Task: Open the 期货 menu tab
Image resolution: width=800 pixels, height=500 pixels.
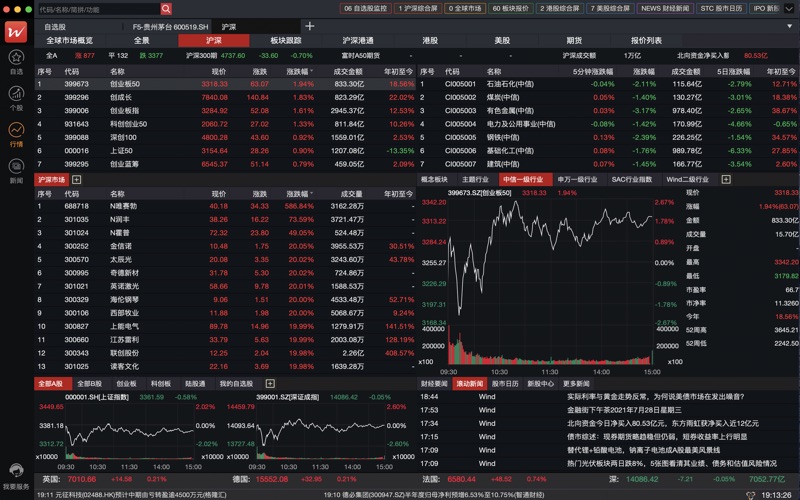Action: click(x=574, y=40)
